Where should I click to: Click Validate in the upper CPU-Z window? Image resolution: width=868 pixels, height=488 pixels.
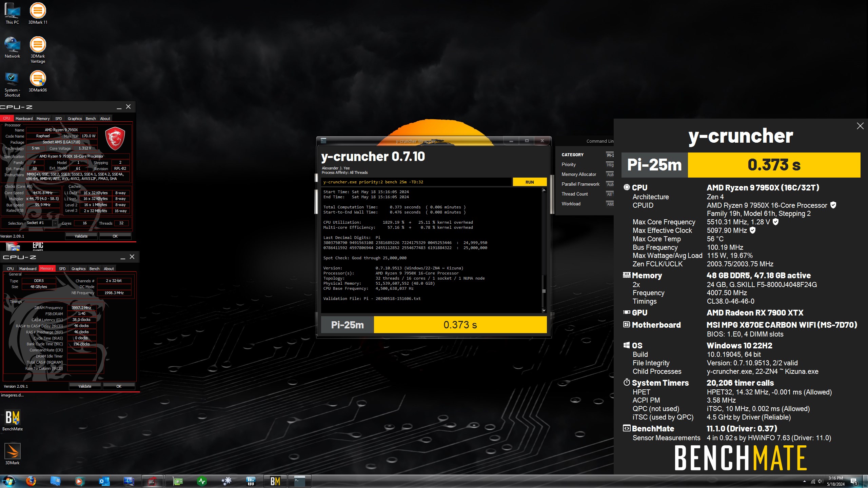click(x=81, y=236)
